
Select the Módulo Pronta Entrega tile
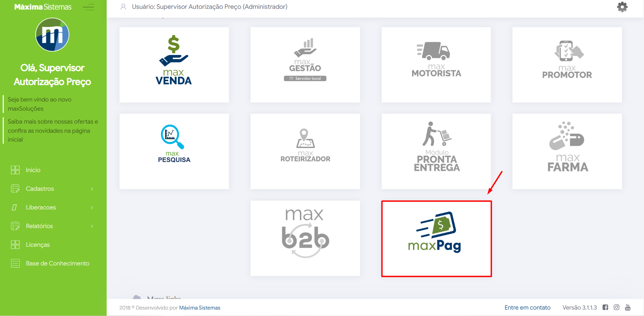[436, 151]
